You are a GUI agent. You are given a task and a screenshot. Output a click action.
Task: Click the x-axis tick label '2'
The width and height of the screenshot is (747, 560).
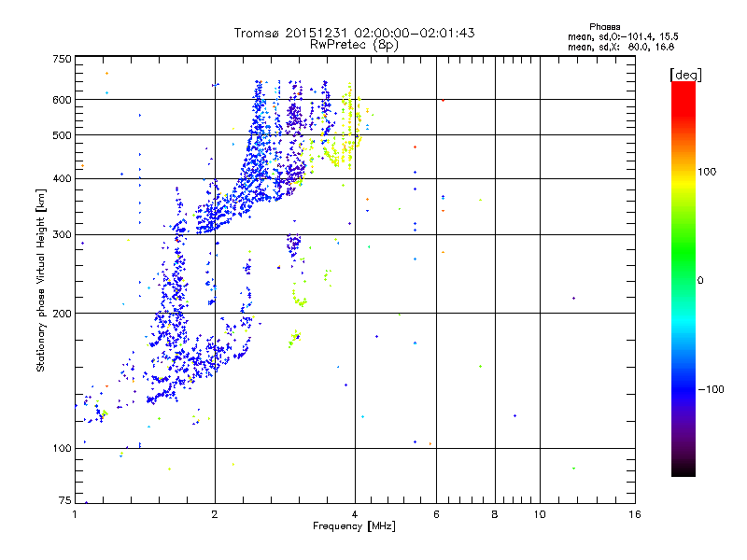215,514
